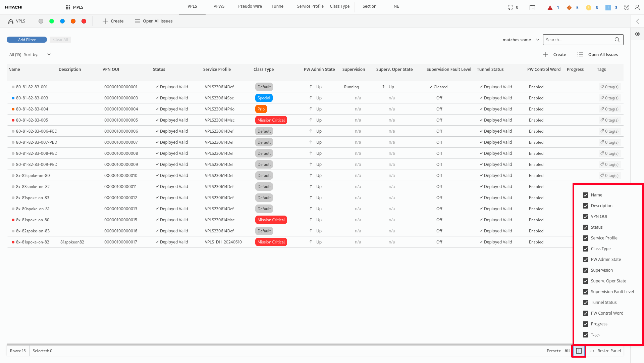The image size is (644, 363).
Task: Expand the Sort by dropdown
Action: pos(49,54)
